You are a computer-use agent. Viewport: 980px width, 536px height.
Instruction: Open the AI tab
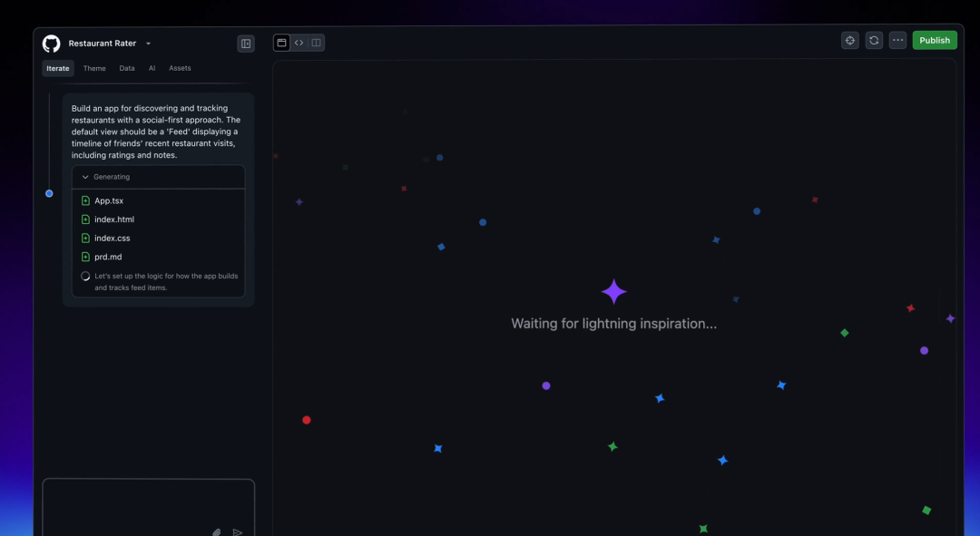tap(152, 68)
